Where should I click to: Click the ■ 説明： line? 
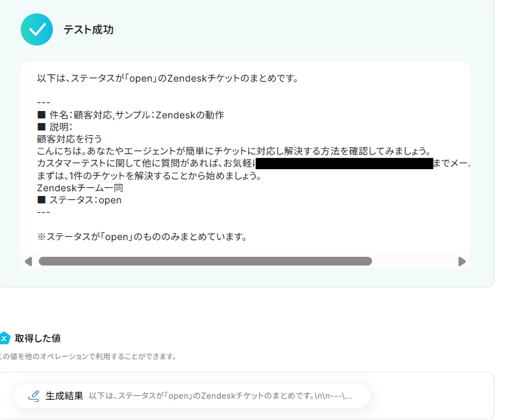pos(55,127)
